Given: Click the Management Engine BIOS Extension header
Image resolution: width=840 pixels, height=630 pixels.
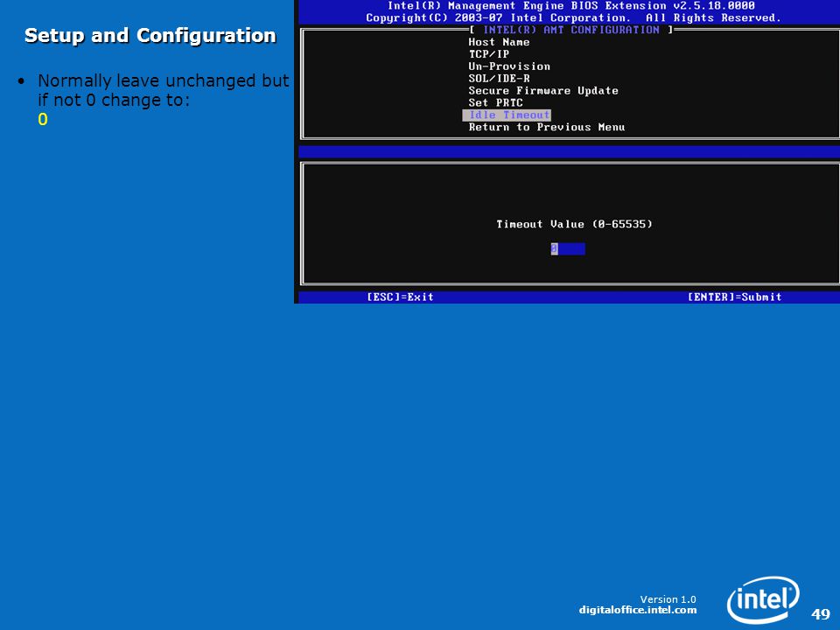Looking at the screenshot, I should tap(571, 6).
